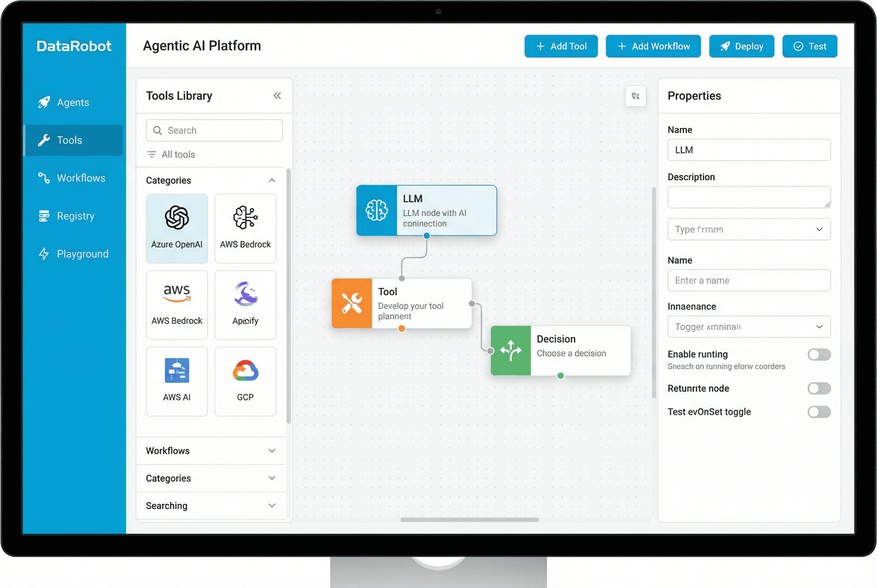The height and width of the screenshot is (588, 877).
Task: Select the Apicify tool icon
Action: tap(245, 294)
